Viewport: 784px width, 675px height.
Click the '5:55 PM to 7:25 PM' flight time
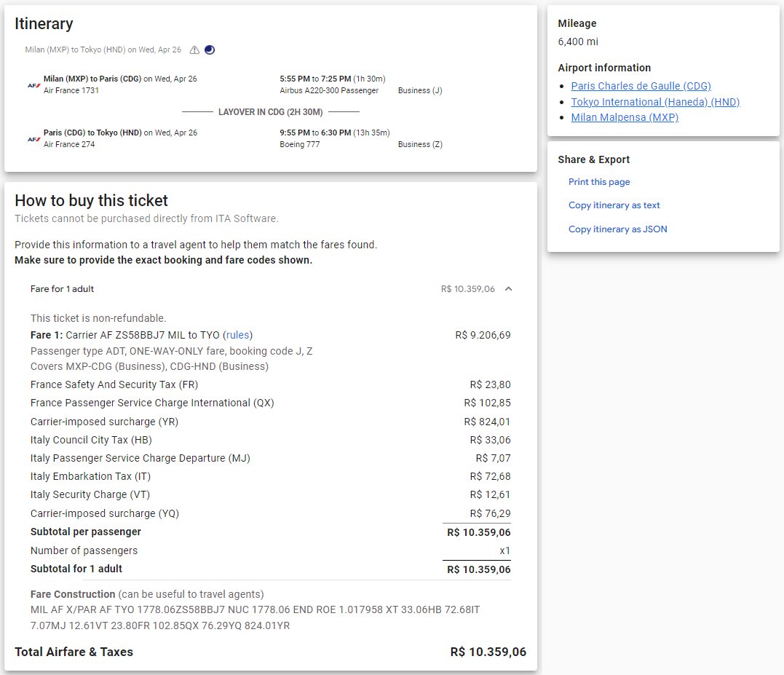pyautogui.click(x=315, y=79)
